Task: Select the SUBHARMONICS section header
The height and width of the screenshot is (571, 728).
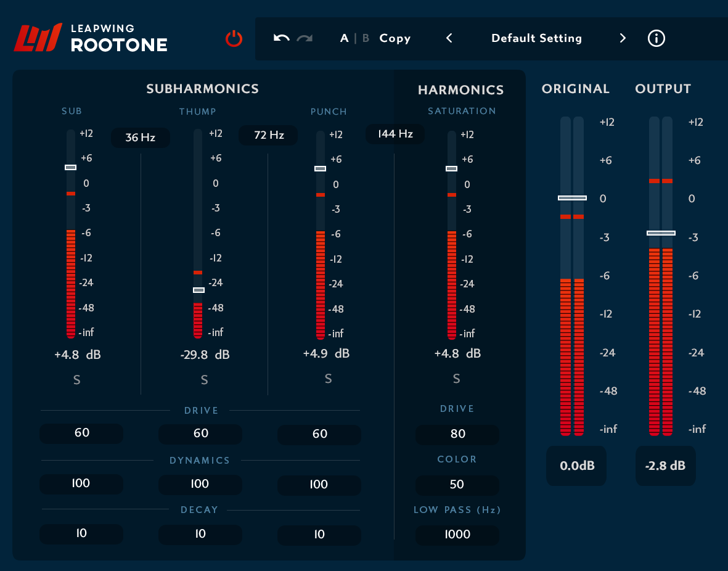Action: tap(202, 89)
